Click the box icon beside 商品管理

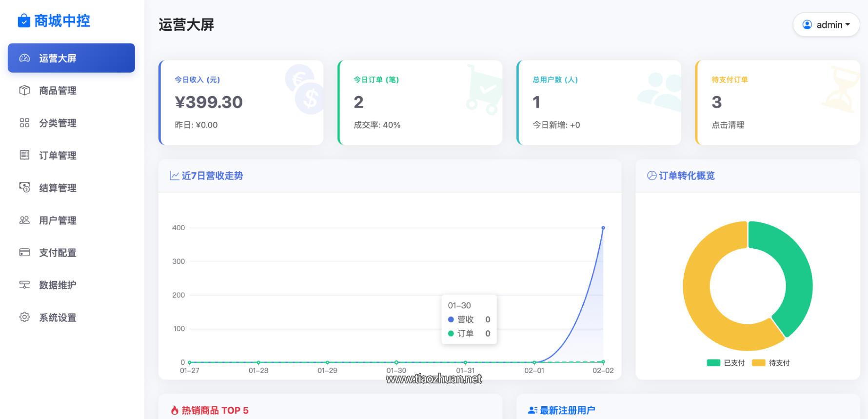pyautogui.click(x=24, y=90)
